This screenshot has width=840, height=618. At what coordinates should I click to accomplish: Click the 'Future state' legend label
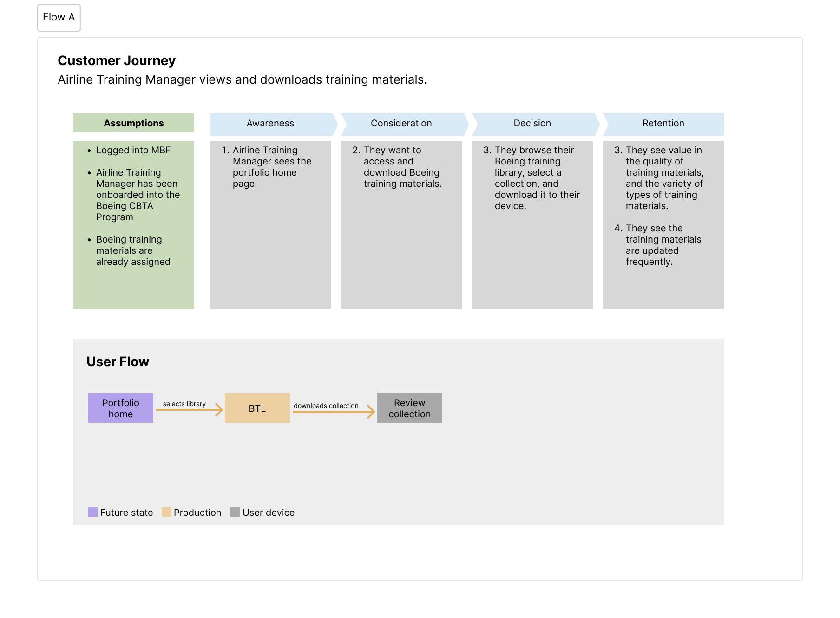tap(127, 513)
